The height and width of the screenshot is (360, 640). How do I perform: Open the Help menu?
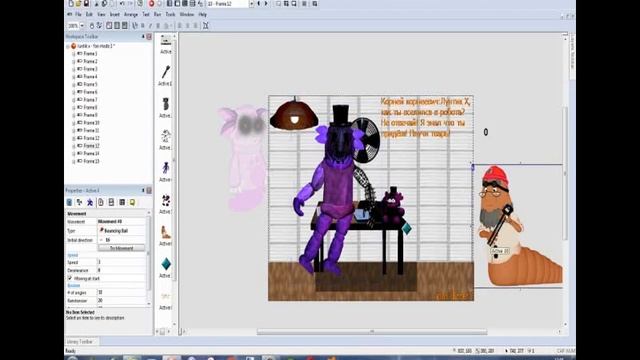202,14
